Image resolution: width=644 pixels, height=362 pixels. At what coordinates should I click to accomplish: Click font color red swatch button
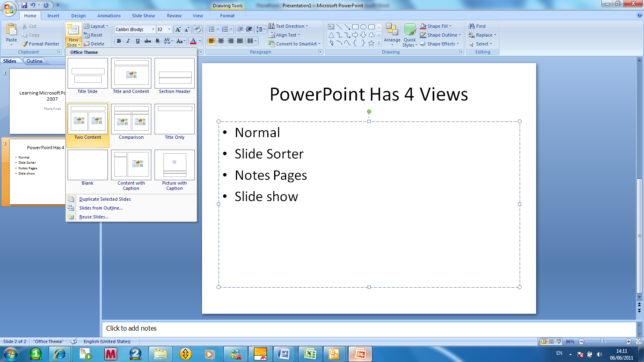[x=193, y=41]
